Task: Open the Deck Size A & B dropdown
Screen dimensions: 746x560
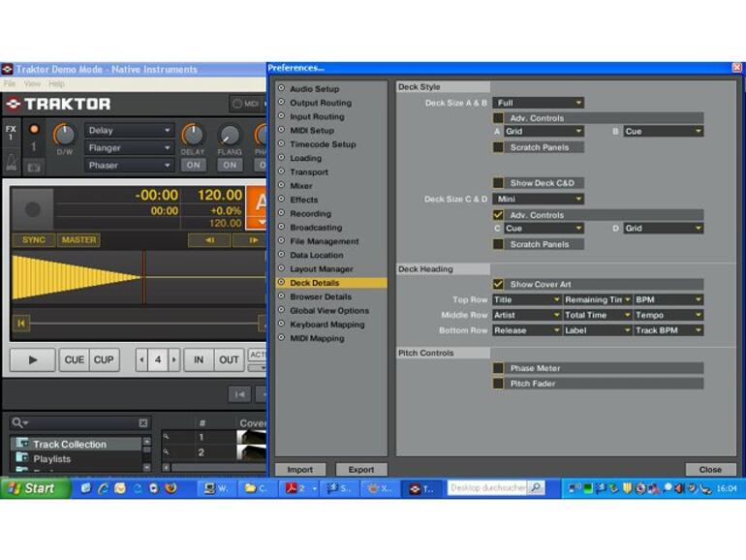Action: [538, 103]
